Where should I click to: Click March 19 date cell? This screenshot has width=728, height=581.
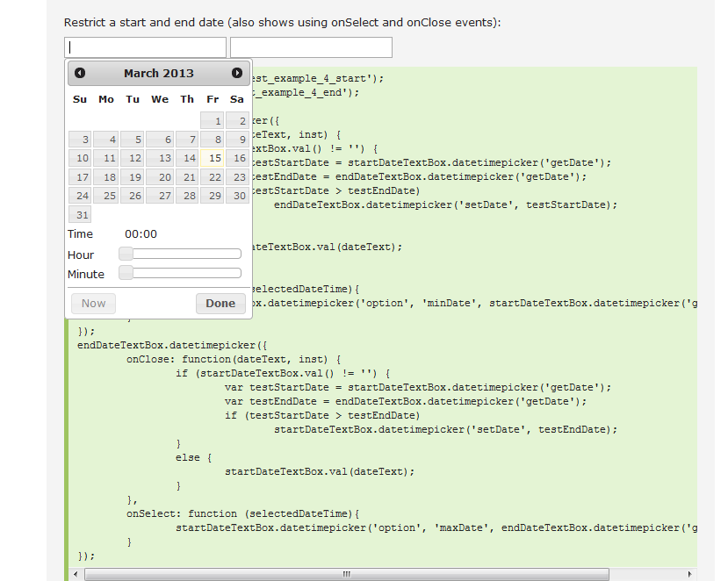[x=132, y=176]
